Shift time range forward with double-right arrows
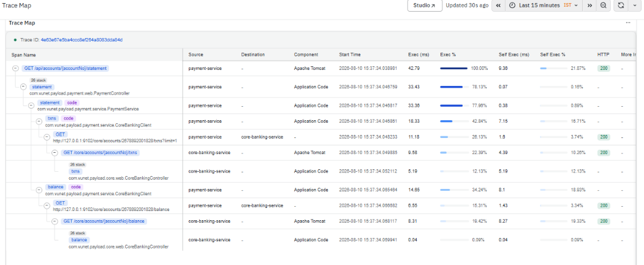644x265 pixels. tap(589, 6)
